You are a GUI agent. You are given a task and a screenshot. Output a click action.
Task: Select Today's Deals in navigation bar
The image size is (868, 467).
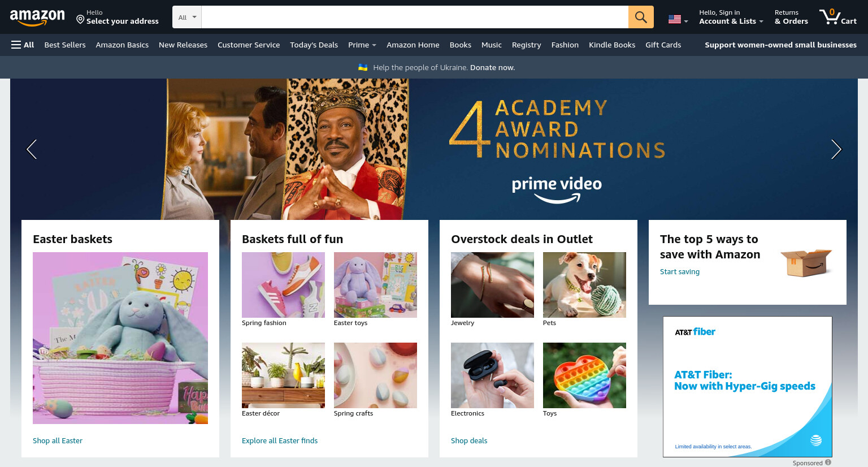coord(314,45)
